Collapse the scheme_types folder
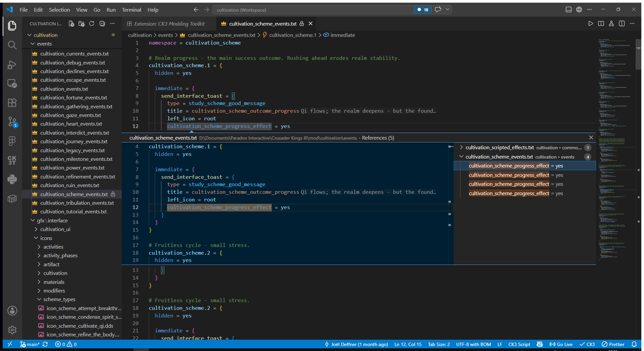The image size is (644, 351). click(x=39, y=299)
